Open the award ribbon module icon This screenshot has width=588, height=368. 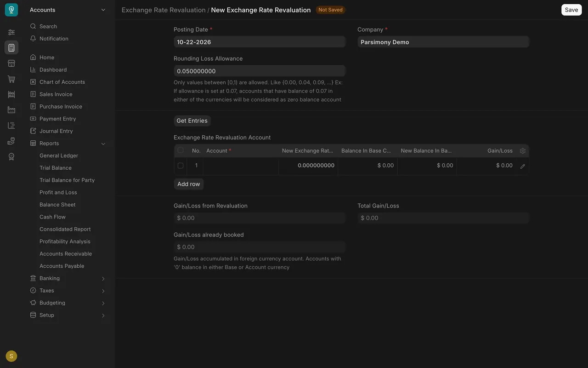[11, 157]
